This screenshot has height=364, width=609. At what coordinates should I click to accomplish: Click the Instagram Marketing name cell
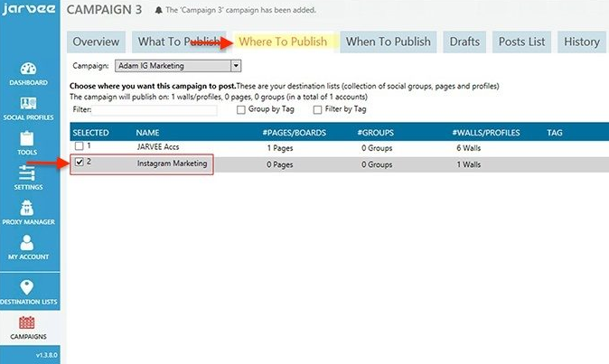pyautogui.click(x=172, y=163)
